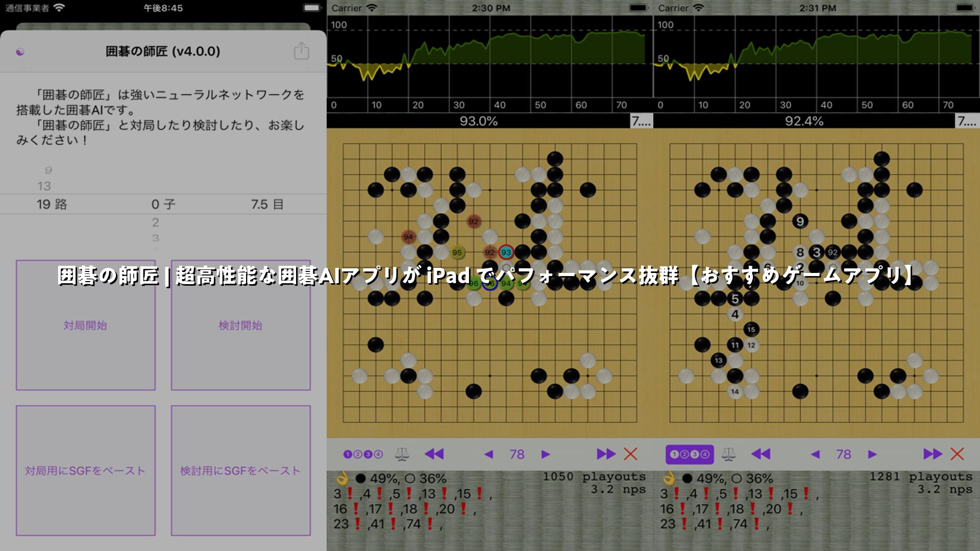
Task: Start a game with 対局開始
Action: coord(86,325)
